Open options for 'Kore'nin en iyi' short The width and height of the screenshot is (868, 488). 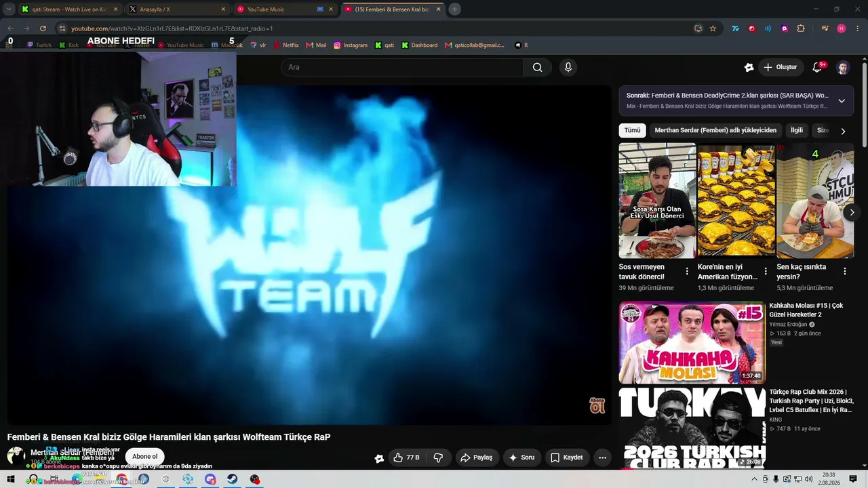(x=766, y=271)
